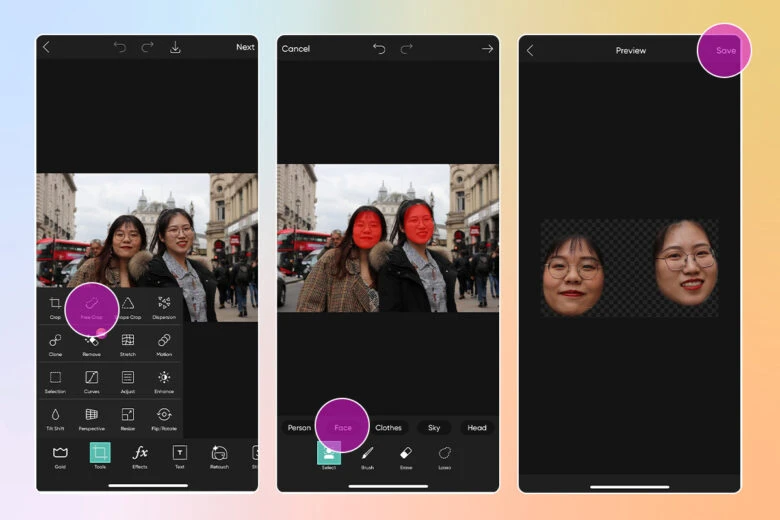
Task: Open the Clone tool
Action: pyautogui.click(x=55, y=343)
